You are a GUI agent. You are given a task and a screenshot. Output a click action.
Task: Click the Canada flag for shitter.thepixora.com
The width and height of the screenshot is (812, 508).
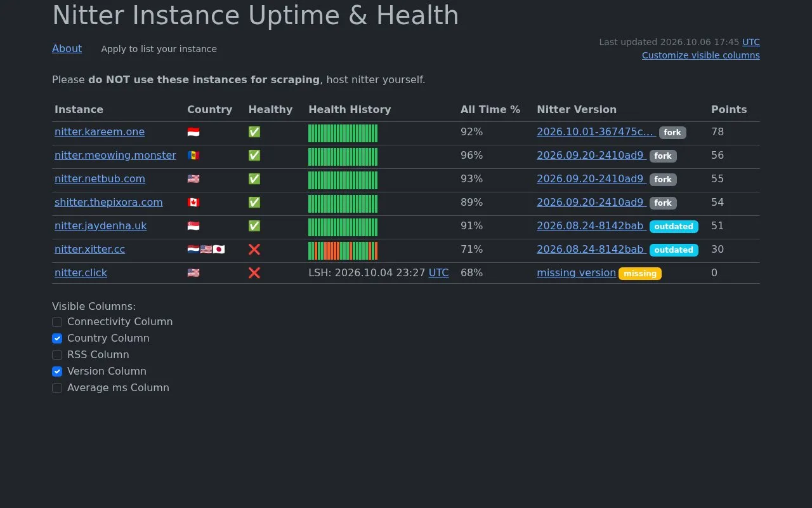[193, 203]
